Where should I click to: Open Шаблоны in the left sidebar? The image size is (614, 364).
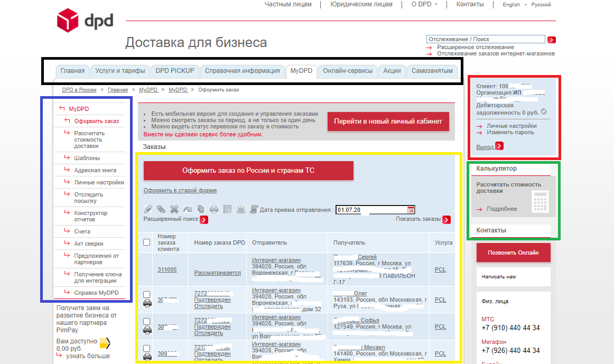tap(87, 158)
